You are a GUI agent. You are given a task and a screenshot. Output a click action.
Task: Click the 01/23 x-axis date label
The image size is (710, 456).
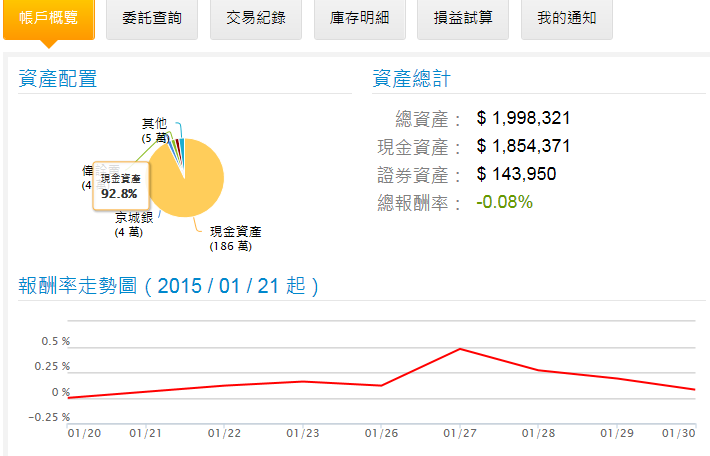click(303, 434)
